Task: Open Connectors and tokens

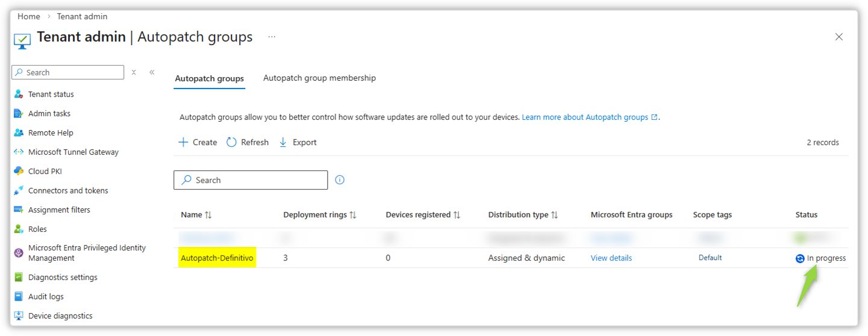Action: pos(67,191)
